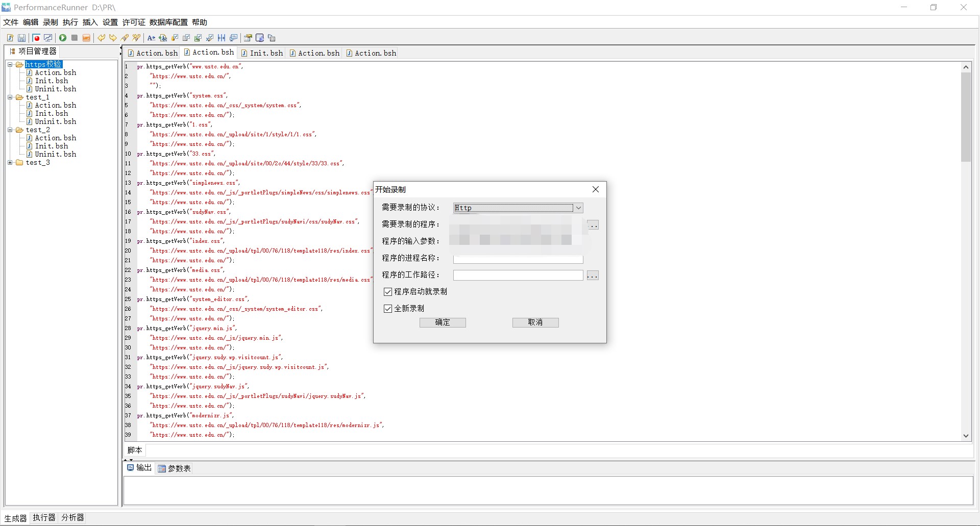Click the last list-view toolbar icon
980x526 pixels.
pos(272,38)
